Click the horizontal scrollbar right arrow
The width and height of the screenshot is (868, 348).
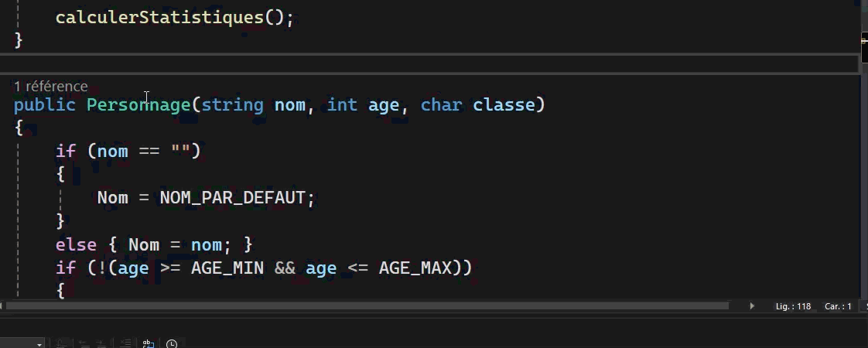(x=752, y=306)
